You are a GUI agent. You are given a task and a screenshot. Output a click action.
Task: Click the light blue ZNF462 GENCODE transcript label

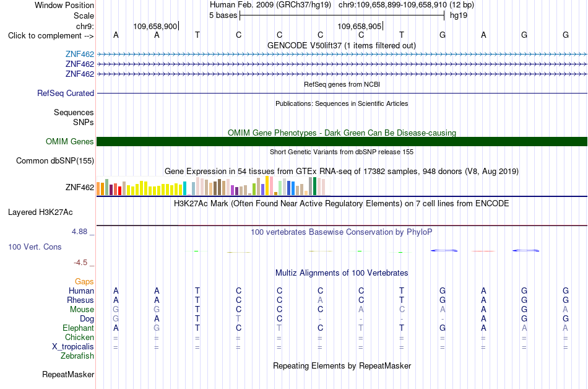coord(79,55)
